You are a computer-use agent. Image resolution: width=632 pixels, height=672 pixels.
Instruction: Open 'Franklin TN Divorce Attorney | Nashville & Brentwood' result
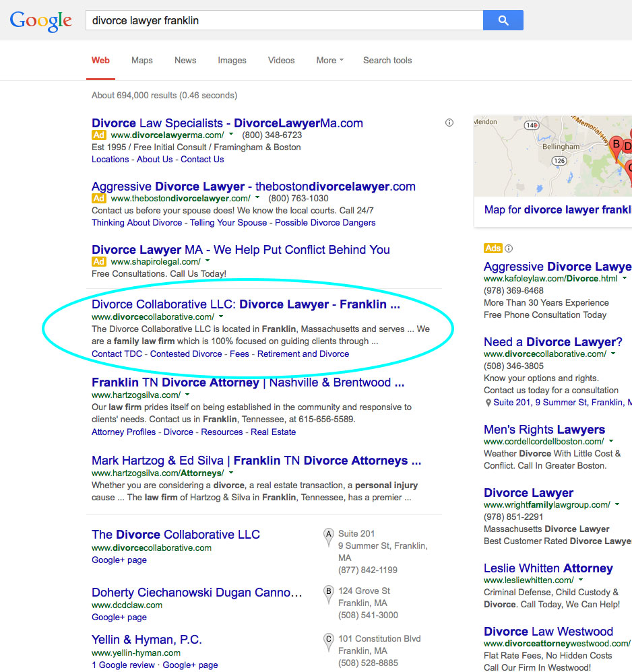[248, 382]
